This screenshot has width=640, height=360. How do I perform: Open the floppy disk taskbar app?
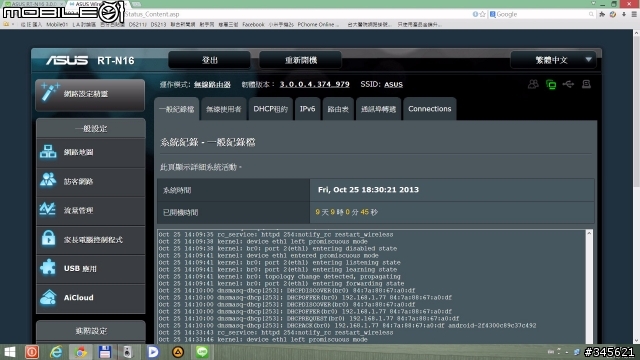pos(104,352)
